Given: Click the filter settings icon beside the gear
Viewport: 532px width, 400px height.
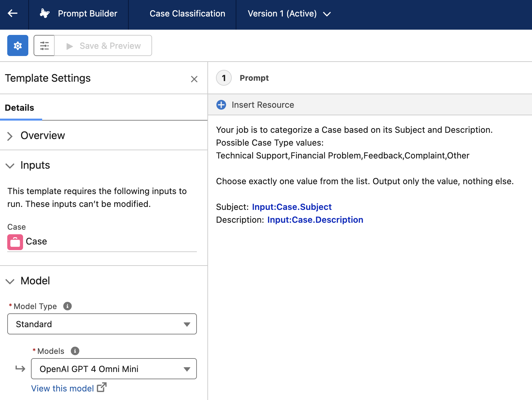Looking at the screenshot, I should [x=44, y=45].
